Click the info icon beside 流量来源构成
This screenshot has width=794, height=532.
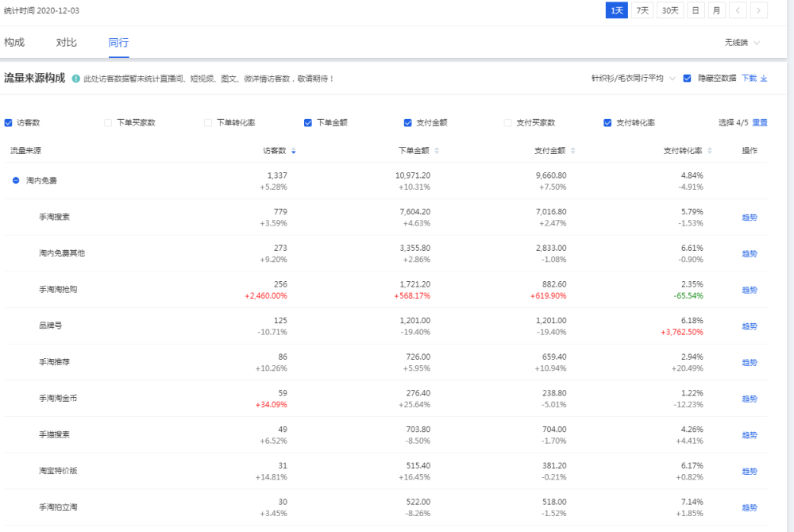click(76, 79)
